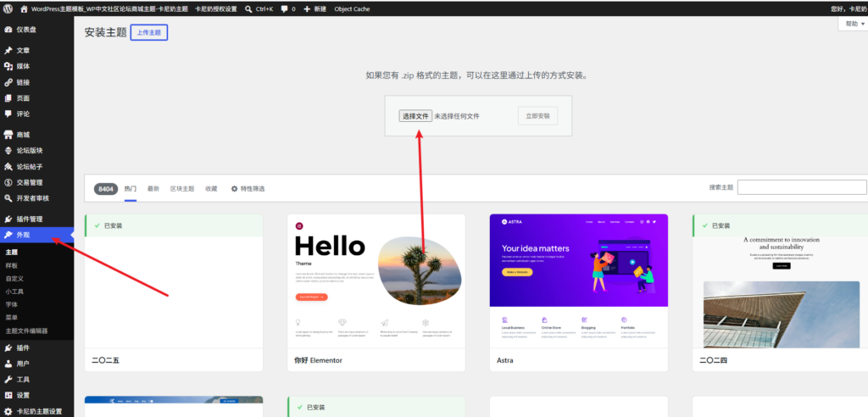Click the 链接 link icon
Viewport: 868px width, 417px height.
pyautogui.click(x=8, y=82)
